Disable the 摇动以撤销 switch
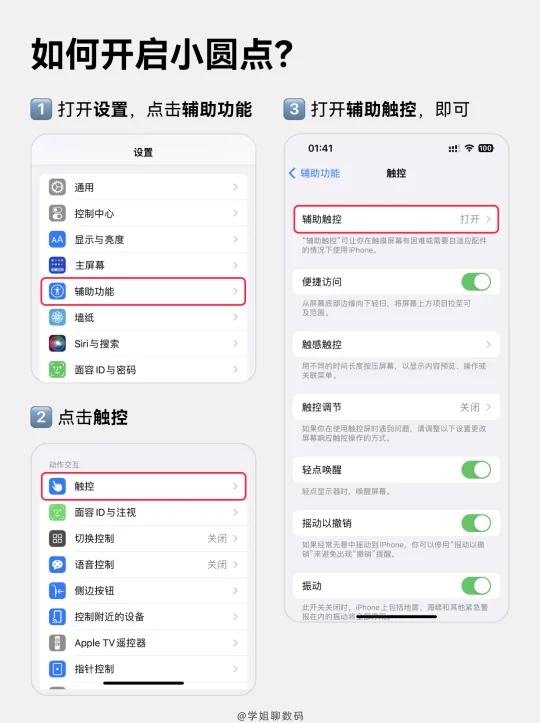Image resolution: width=540 pixels, height=723 pixels. coord(476,523)
